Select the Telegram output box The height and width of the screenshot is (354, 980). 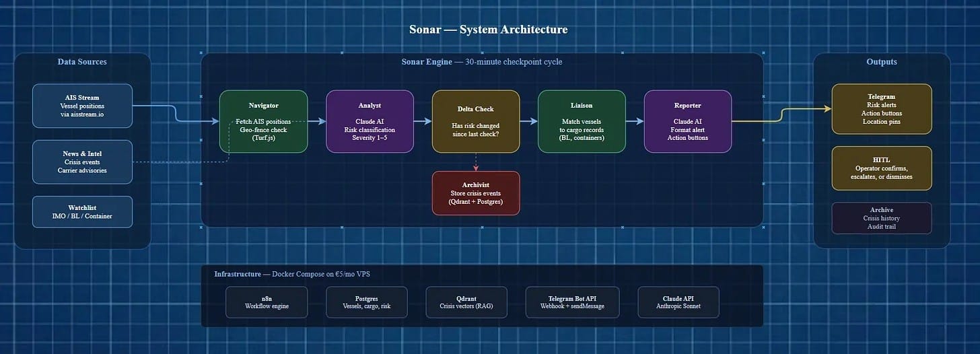tap(882, 109)
